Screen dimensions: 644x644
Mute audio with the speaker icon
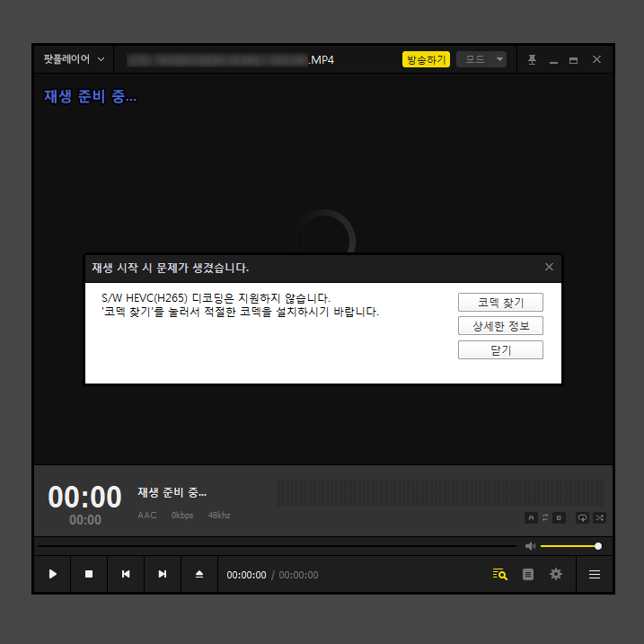(x=530, y=546)
